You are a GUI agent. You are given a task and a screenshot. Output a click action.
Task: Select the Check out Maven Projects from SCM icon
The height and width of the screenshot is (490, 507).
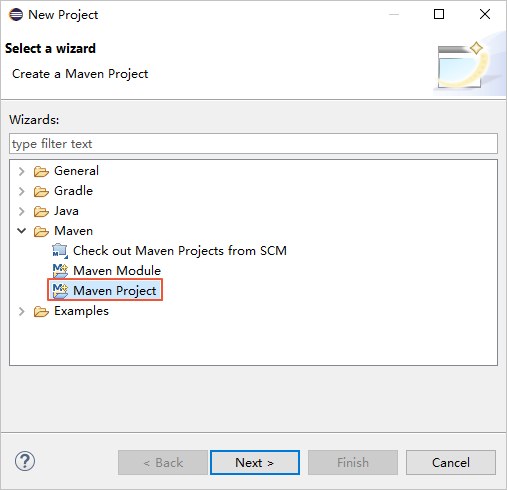(x=60, y=251)
